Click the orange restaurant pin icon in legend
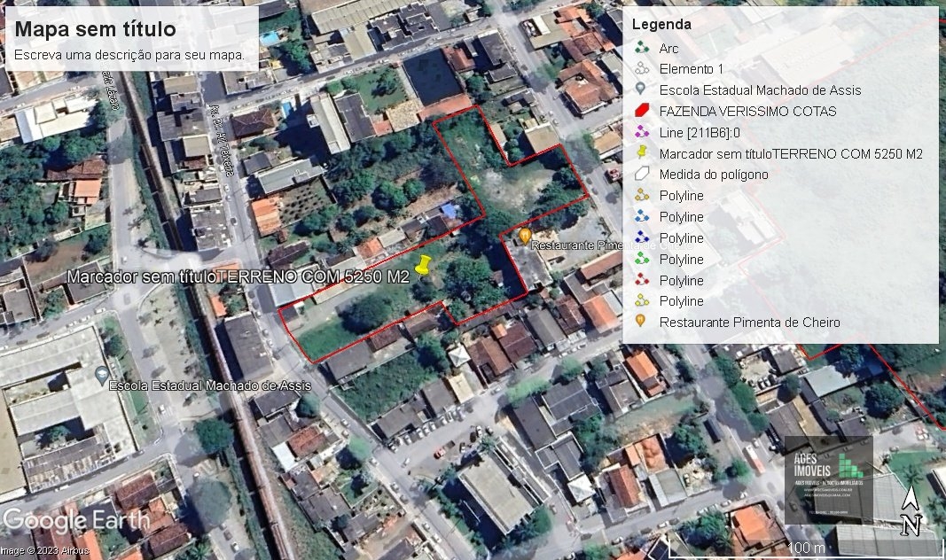Screen dimensions: 946x560 (x=642, y=323)
